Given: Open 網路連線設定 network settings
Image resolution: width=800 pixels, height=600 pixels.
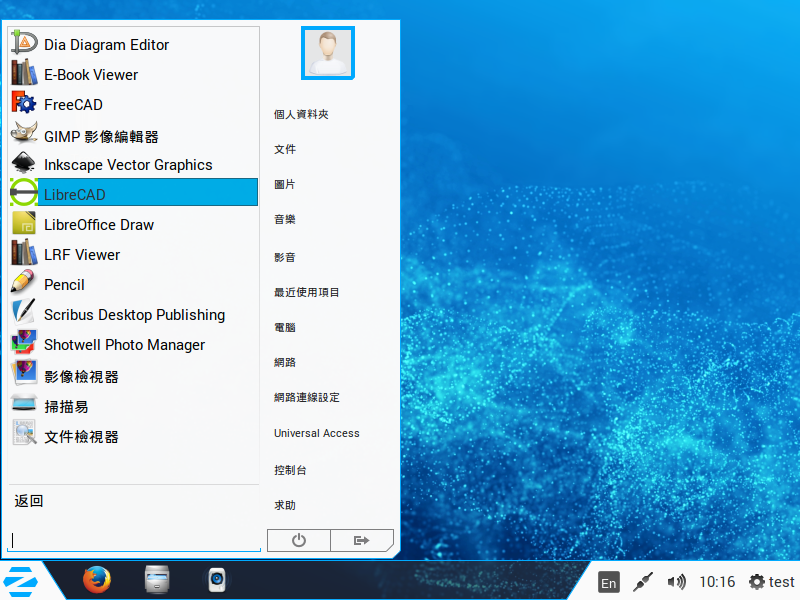Looking at the screenshot, I should pos(307,397).
